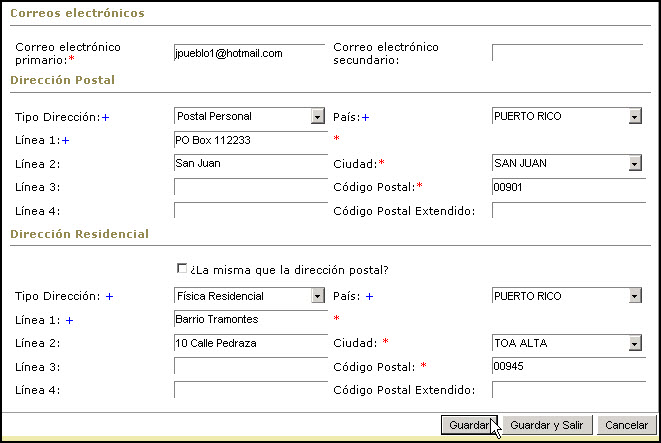Click the Cancelar button
This screenshot has height=443, width=661.
629,425
